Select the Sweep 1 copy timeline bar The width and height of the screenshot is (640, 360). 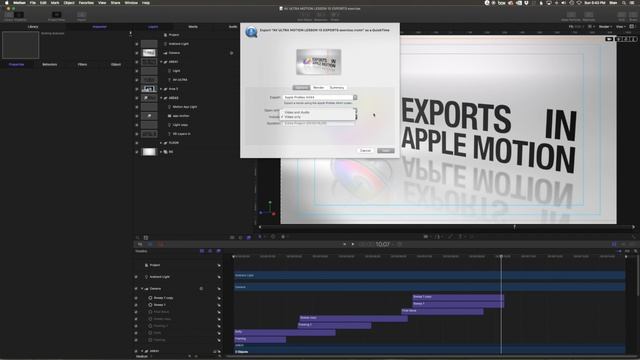458,297
